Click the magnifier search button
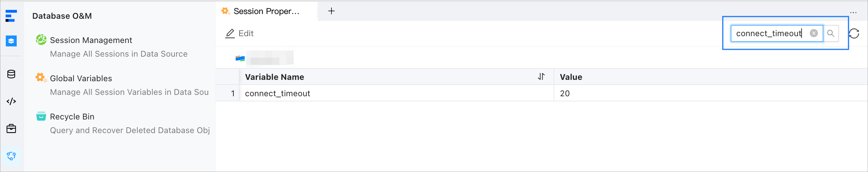Image resolution: width=868 pixels, height=172 pixels. 831,33
